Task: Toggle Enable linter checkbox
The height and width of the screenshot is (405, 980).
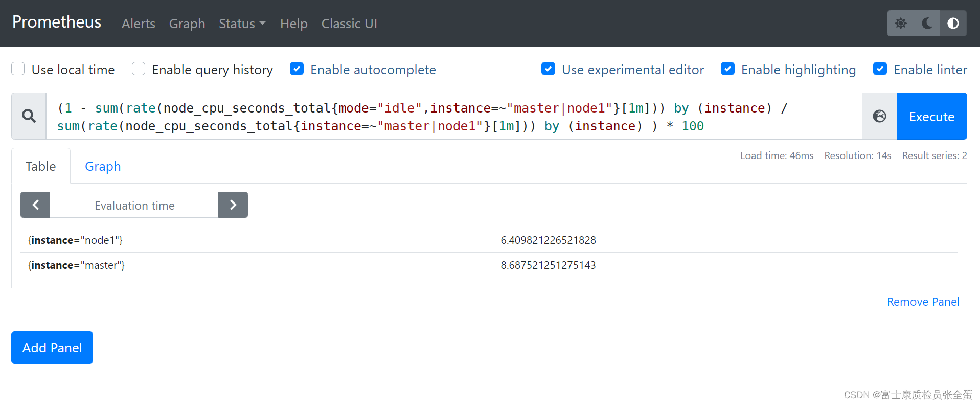Action: (x=880, y=69)
